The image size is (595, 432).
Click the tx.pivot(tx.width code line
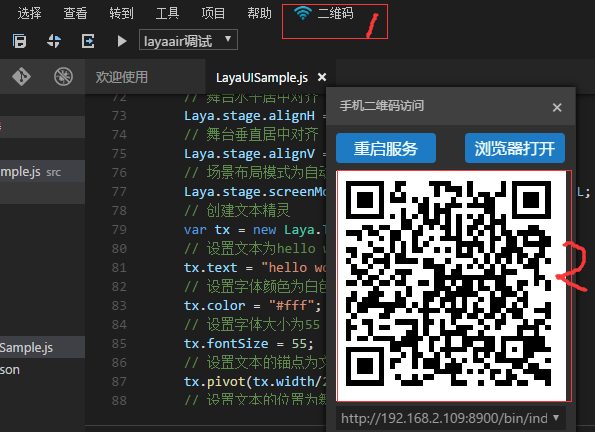pos(255,382)
